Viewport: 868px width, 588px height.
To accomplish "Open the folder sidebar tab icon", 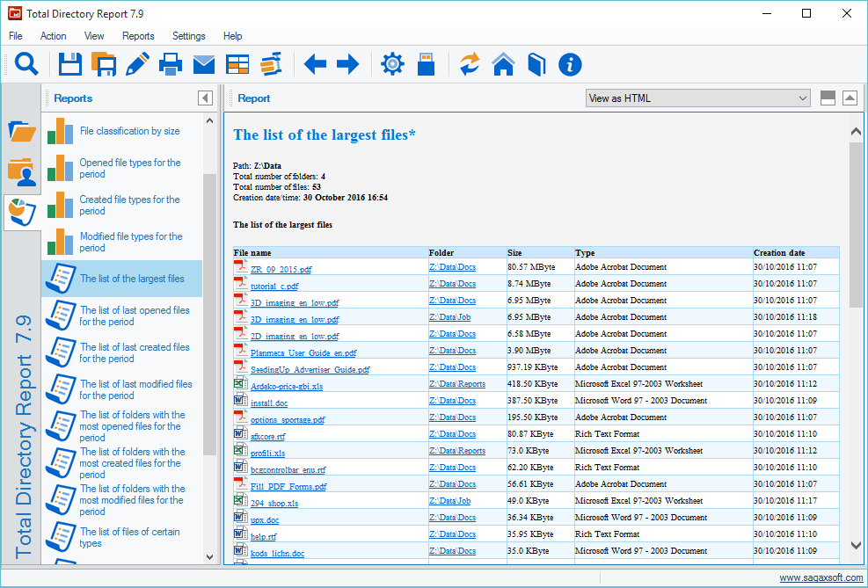I will click(22, 132).
